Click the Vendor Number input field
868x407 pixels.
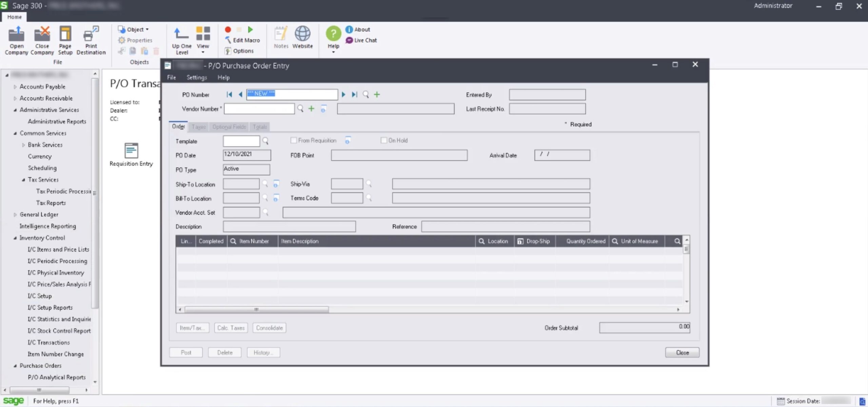pyautogui.click(x=259, y=109)
